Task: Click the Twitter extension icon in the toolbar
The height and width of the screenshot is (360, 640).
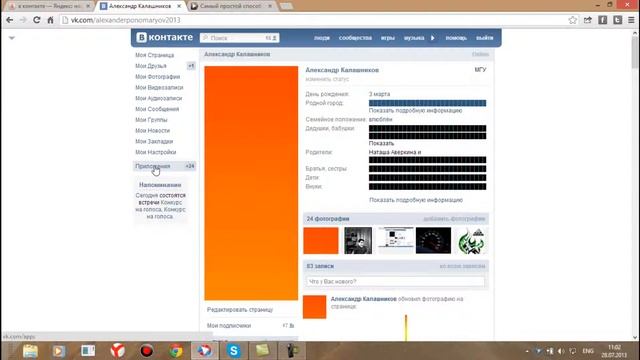Action: 618,20
